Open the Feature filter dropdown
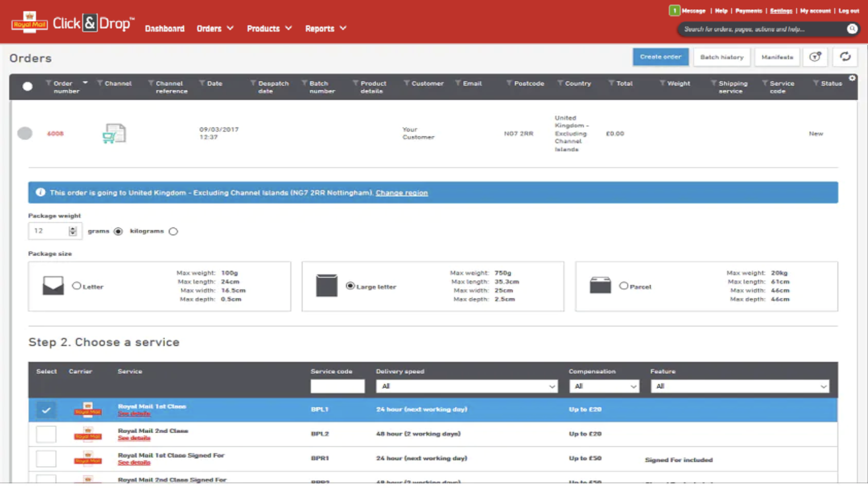Screen dimensions: 868x488 (x=740, y=386)
